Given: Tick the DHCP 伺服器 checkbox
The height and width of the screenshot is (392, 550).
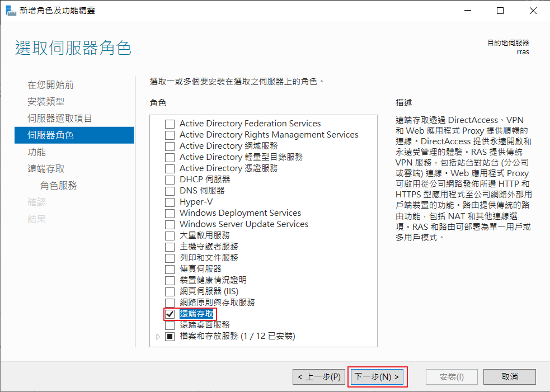Looking at the screenshot, I should pos(170,180).
